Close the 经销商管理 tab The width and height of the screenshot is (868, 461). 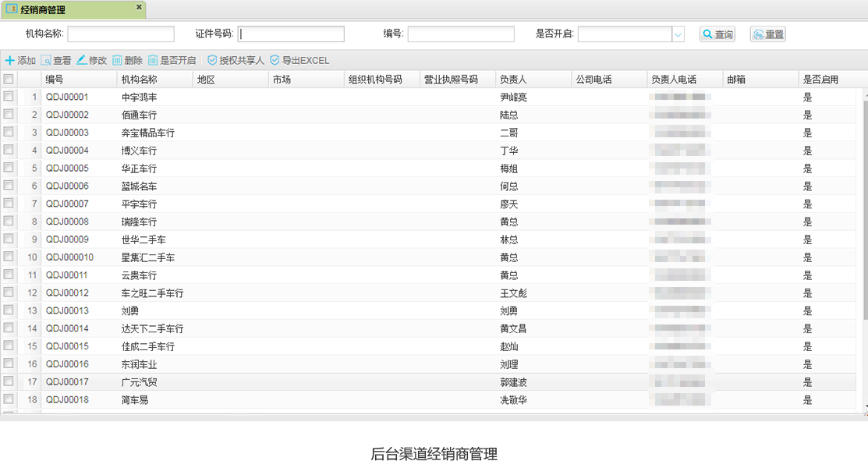pos(139,7)
